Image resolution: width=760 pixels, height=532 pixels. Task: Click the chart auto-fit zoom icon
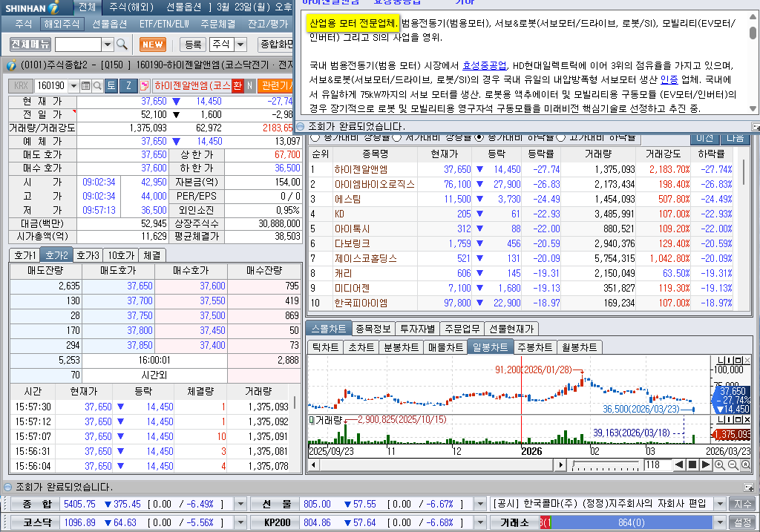click(x=745, y=465)
